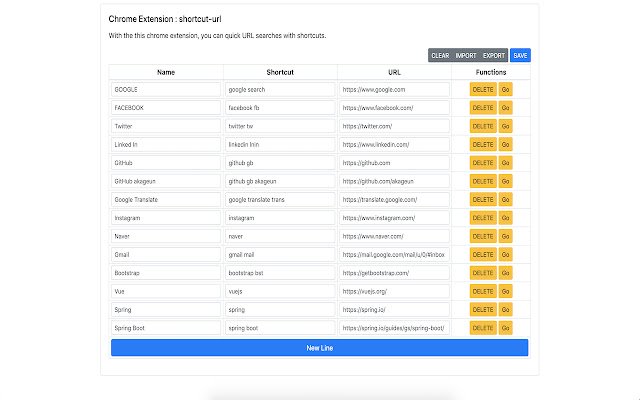The height and width of the screenshot is (400, 640).
Task: Edit the FACEBOOK name field
Action: [166, 108]
